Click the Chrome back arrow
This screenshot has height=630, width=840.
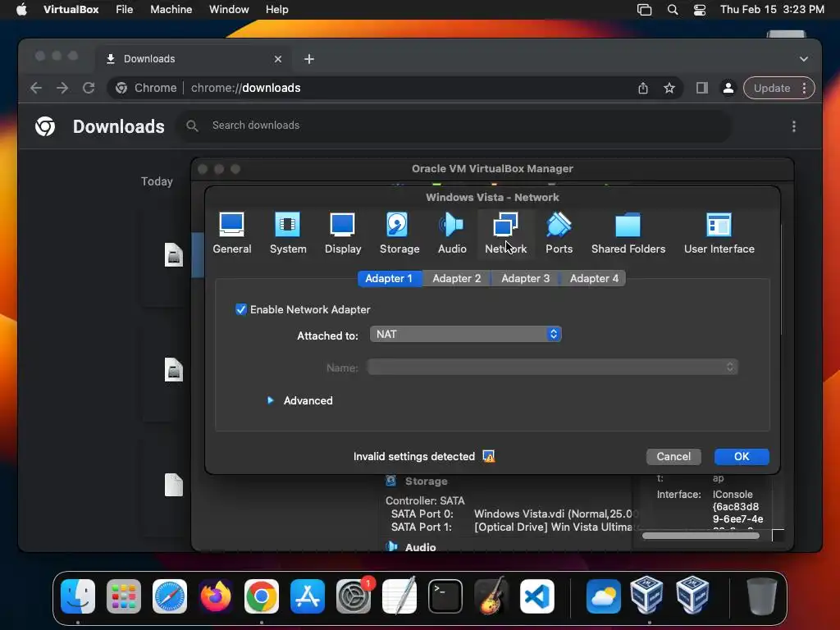coord(36,88)
